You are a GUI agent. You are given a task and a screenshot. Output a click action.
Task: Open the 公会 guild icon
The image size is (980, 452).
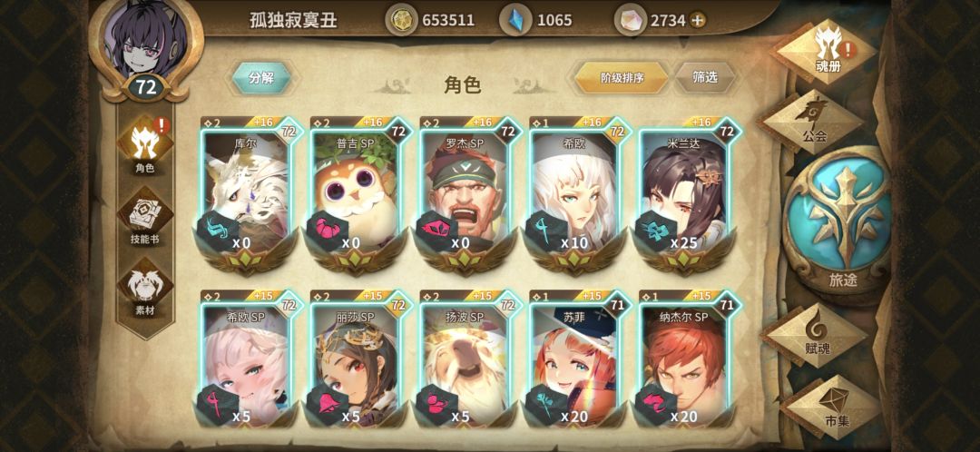(x=812, y=121)
